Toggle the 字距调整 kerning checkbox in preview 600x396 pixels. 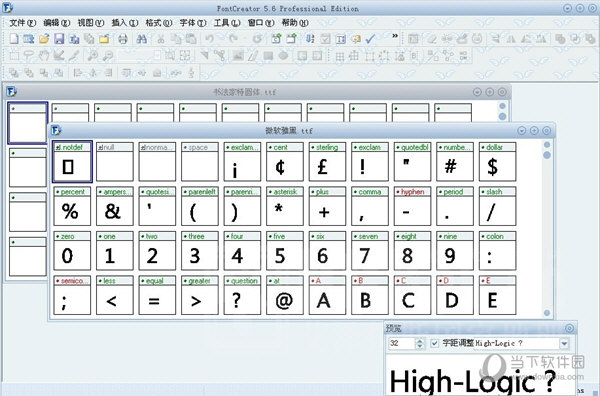434,343
